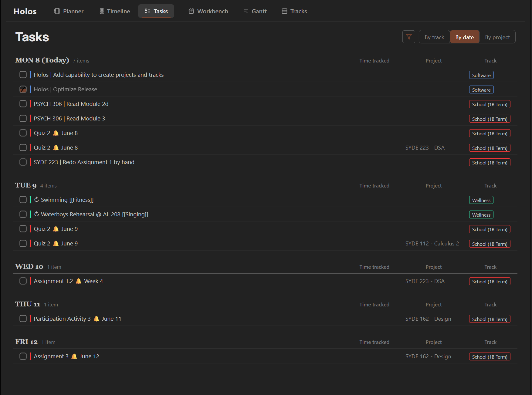This screenshot has width=532, height=395.
Task: Click the bell icon on Assignment 1.2
Action: [79, 281]
